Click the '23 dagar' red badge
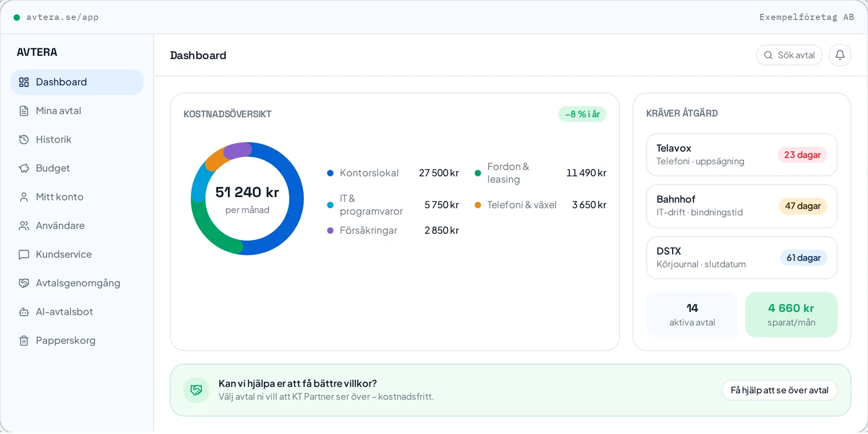The height and width of the screenshot is (434, 868). (802, 155)
